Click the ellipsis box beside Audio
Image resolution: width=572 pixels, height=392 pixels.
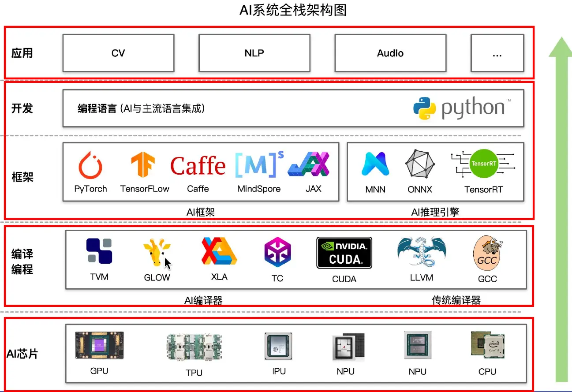click(x=497, y=53)
